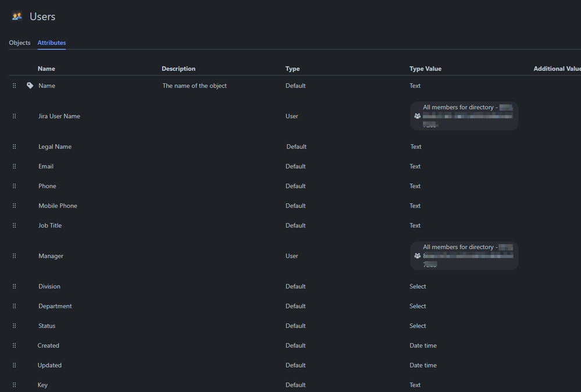
Task: Click Default type in Phone row
Action: (295, 186)
